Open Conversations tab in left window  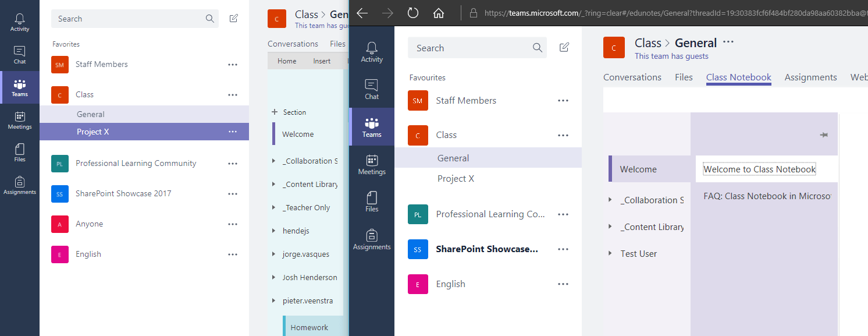tap(293, 44)
